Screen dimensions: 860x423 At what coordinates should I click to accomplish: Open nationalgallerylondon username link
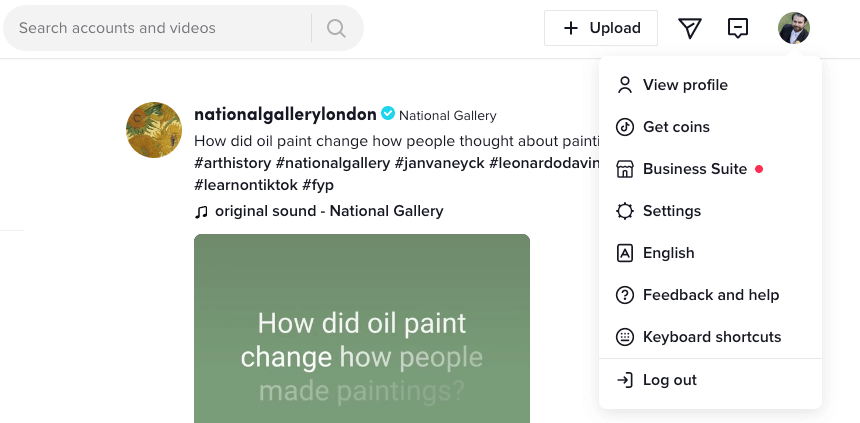(285, 114)
